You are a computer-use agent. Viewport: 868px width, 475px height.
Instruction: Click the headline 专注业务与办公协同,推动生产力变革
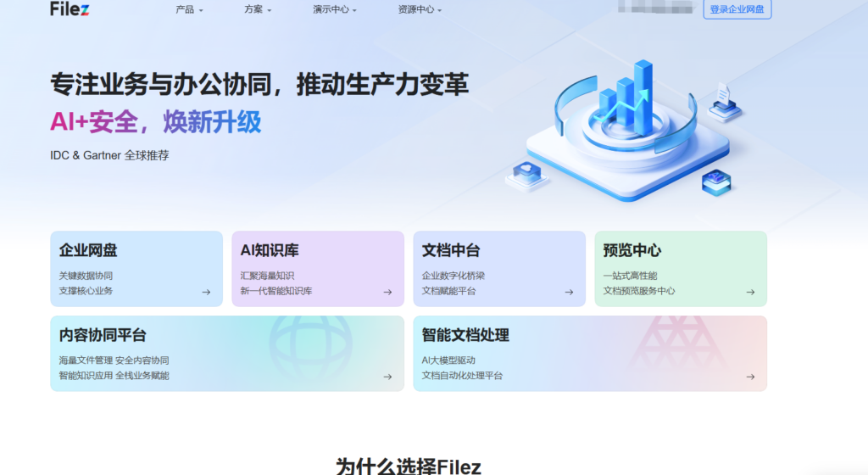[259, 85]
